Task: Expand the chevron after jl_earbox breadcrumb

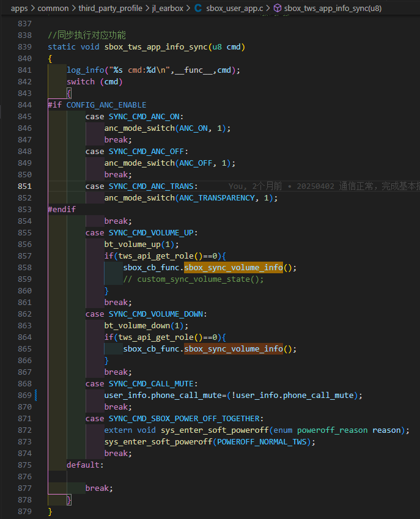Action: [x=188, y=9]
